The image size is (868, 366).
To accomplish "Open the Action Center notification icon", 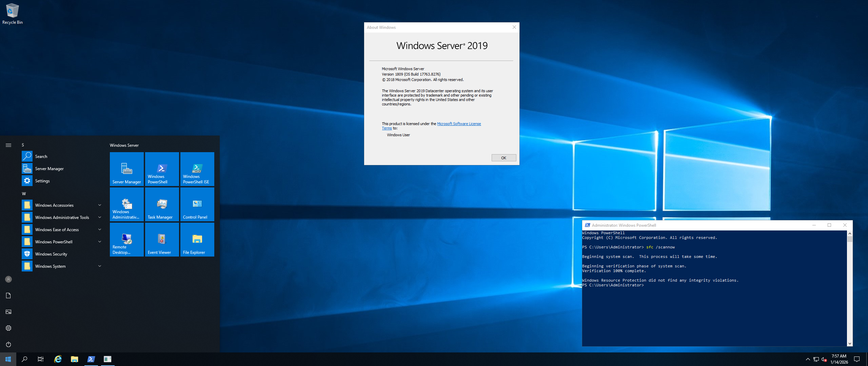I will (x=856, y=359).
